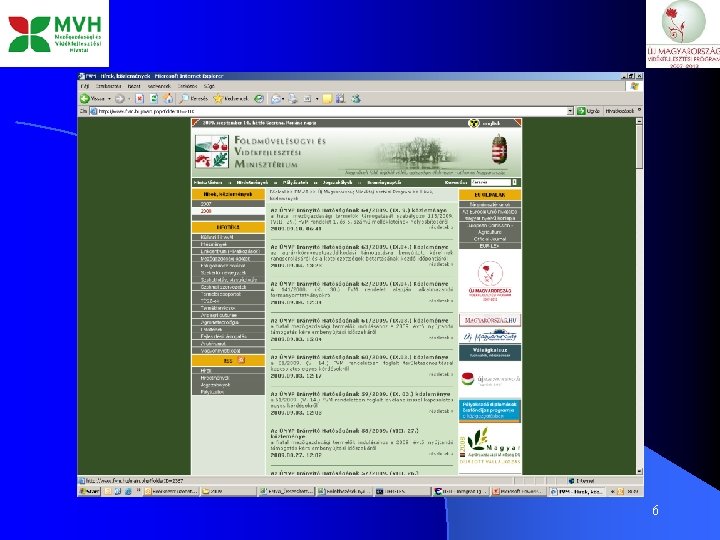The height and width of the screenshot is (540, 720).
Task: Switch to the Microsoft PowerPoint taskbar item
Action: click(518, 491)
